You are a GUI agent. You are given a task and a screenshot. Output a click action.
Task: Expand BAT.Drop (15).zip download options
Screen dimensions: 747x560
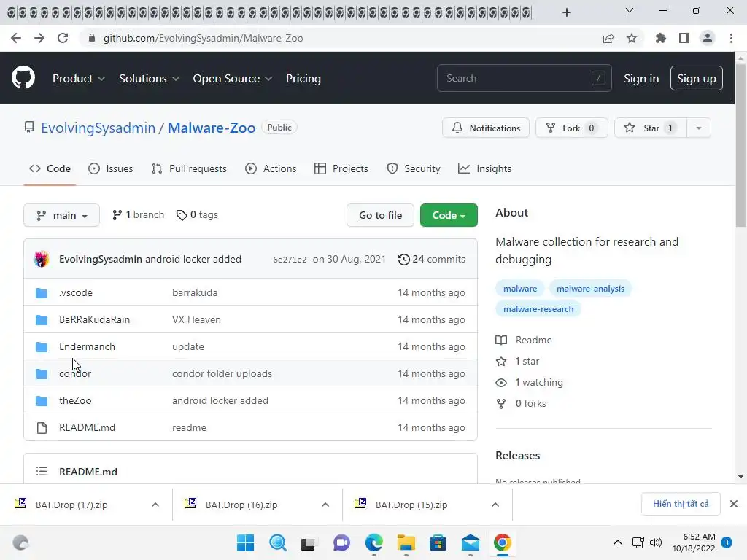[495, 505]
